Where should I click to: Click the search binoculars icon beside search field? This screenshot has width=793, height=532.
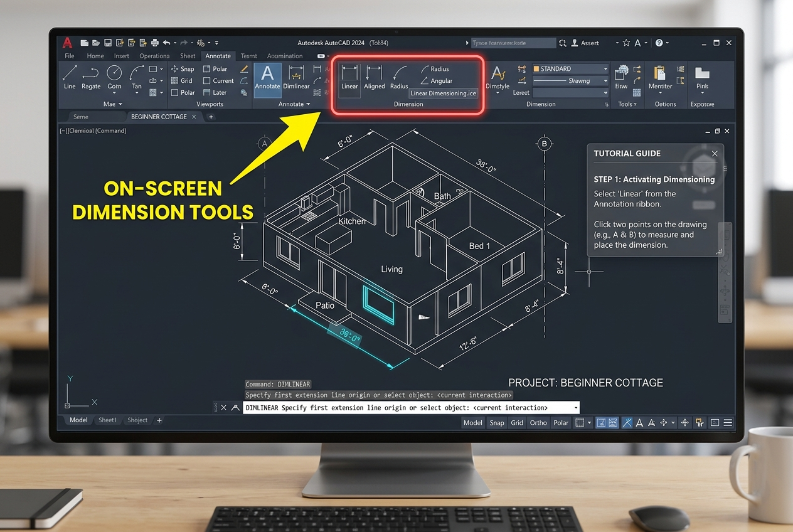click(563, 43)
